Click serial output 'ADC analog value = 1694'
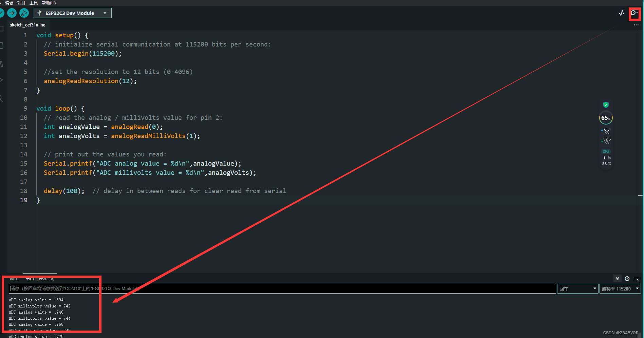The height and width of the screenshot is (338, 644). click(x=36, y=300)
